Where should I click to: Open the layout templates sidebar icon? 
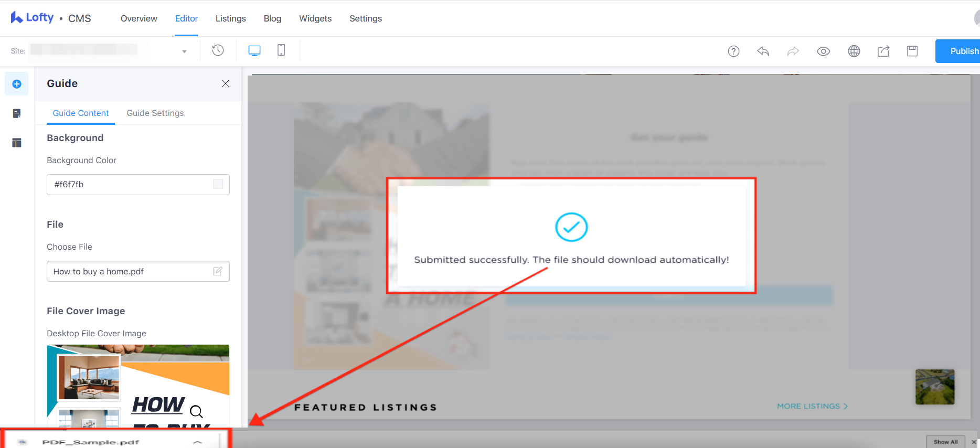tap(17, 143)
